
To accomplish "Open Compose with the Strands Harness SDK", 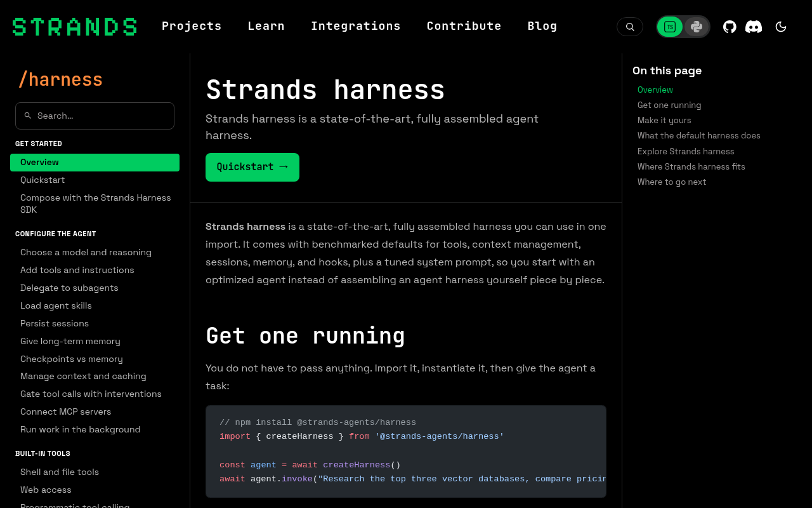I will pos(96,204).
